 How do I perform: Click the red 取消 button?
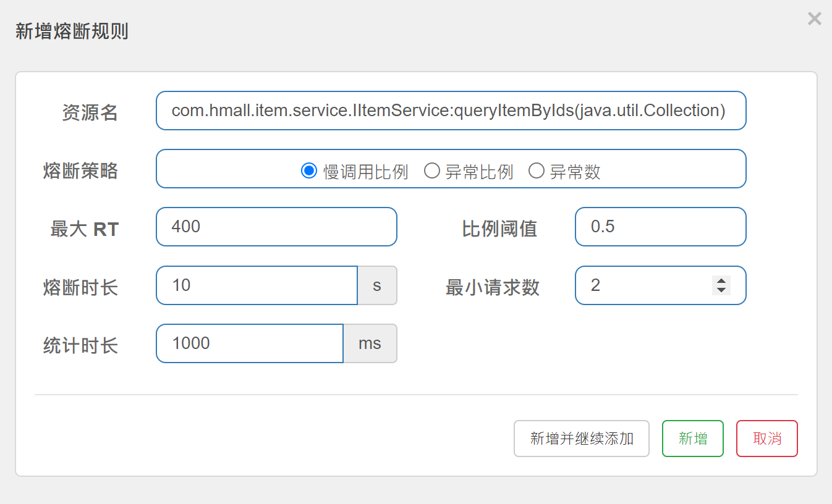[767, 439]
